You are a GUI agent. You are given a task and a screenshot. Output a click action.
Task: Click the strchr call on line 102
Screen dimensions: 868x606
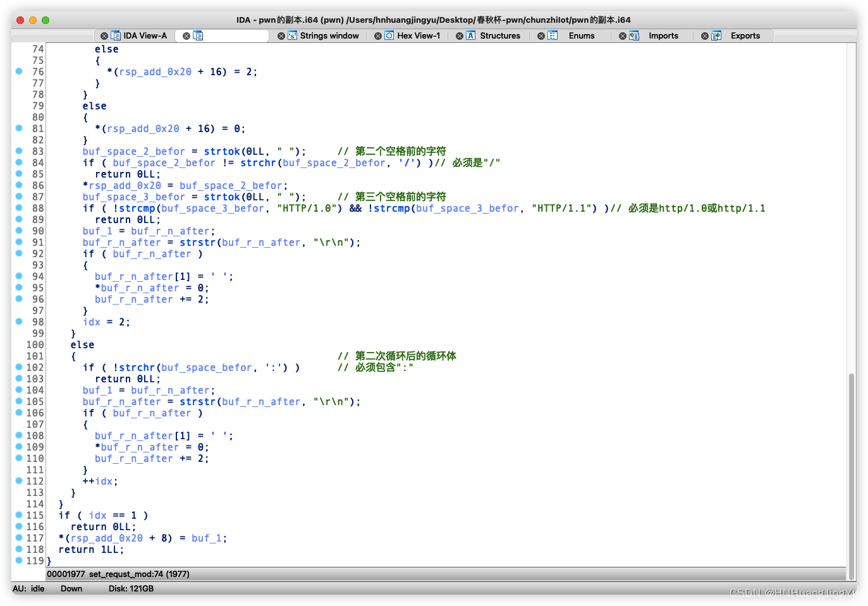pos(137,368)
